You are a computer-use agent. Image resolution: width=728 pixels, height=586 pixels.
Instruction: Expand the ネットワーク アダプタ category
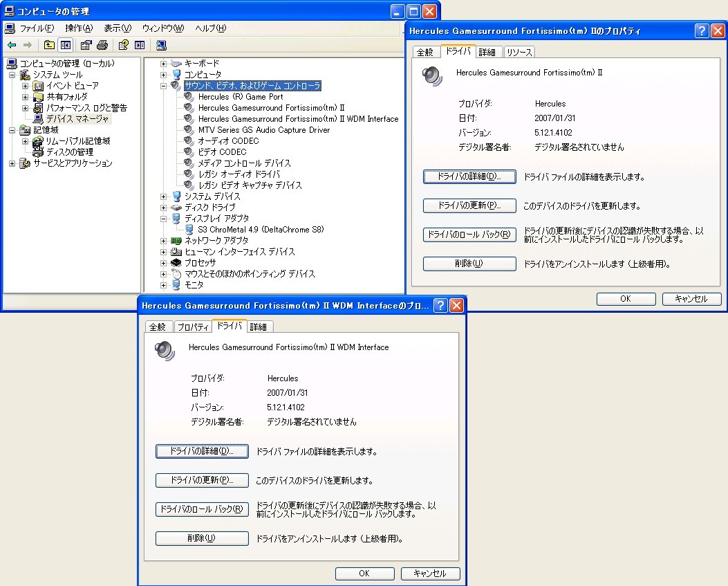163,241
